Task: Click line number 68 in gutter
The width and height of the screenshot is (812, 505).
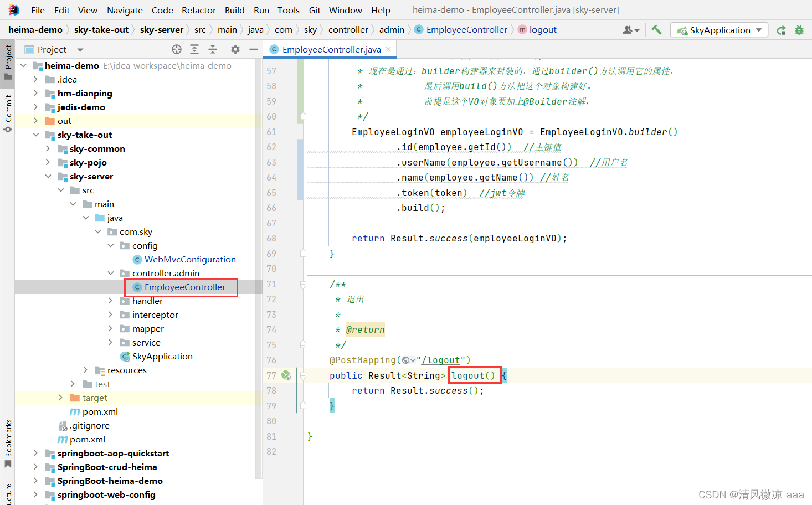Action: tap(271, 239)
